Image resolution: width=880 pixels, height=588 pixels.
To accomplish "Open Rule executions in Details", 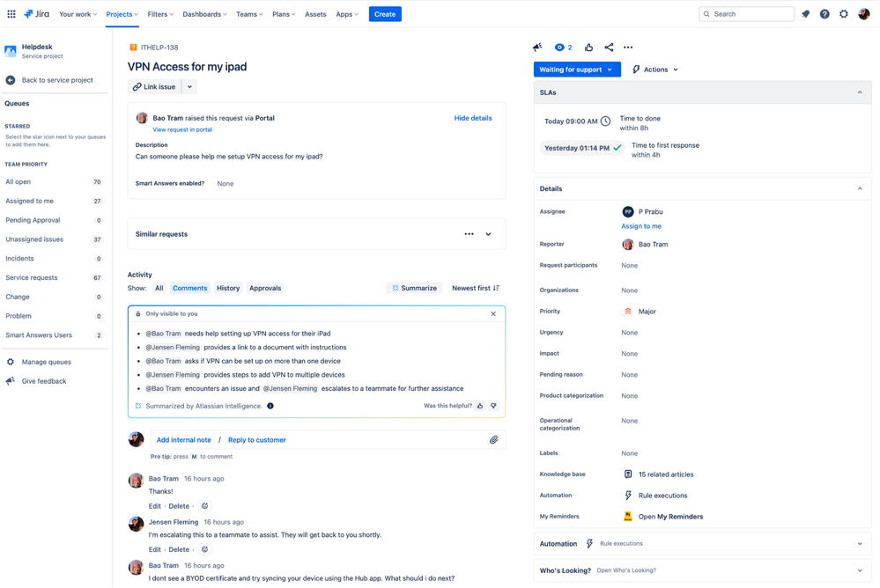I will pos(662,496).
